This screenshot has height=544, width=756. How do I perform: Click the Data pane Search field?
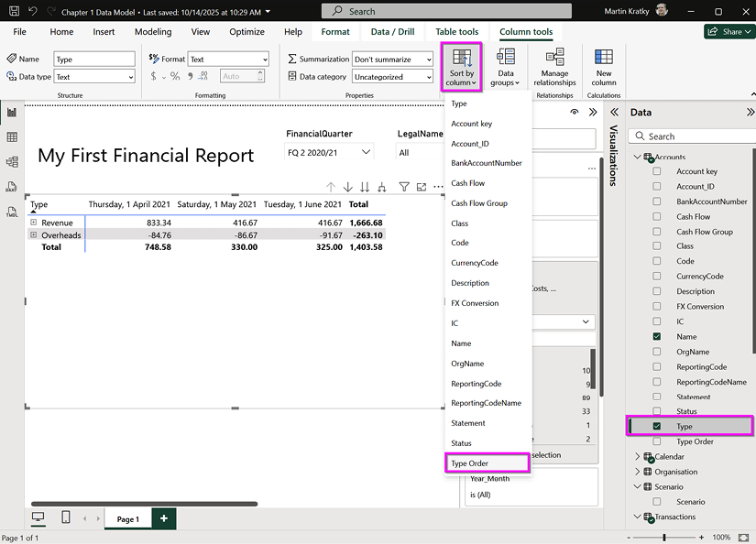[695, 136]
